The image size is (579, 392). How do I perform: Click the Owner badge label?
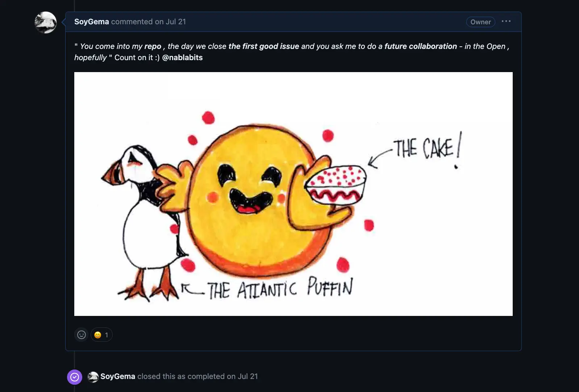click(480, 22)
